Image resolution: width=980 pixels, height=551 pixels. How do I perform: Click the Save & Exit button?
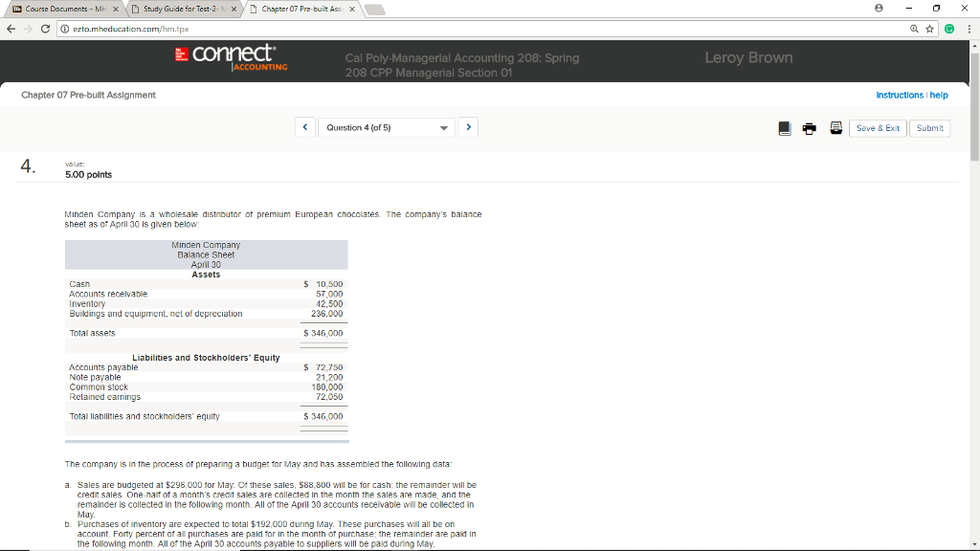878,127
